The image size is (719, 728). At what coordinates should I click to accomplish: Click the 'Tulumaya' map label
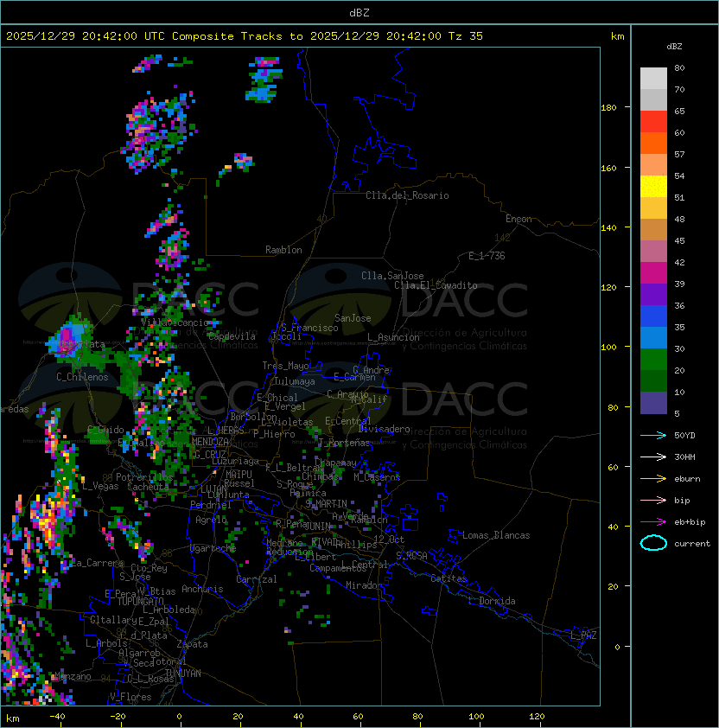click(x=295, y=381)
